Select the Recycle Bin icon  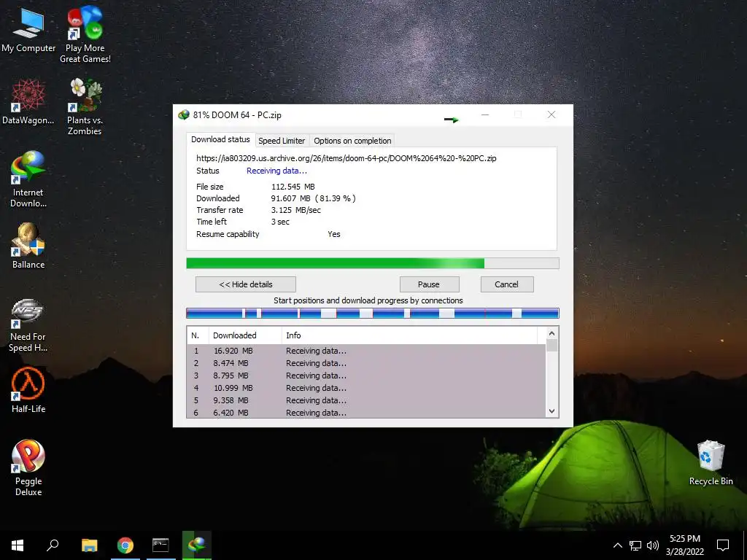coord(711,463)
